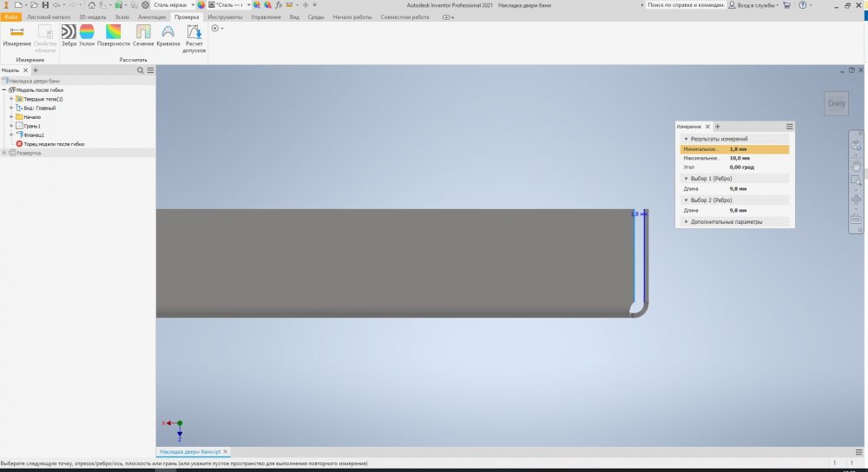Click the search help and commands field
The height and width of the screenshot is (472, 868).
pyautogui.click(x=684, y=5)
